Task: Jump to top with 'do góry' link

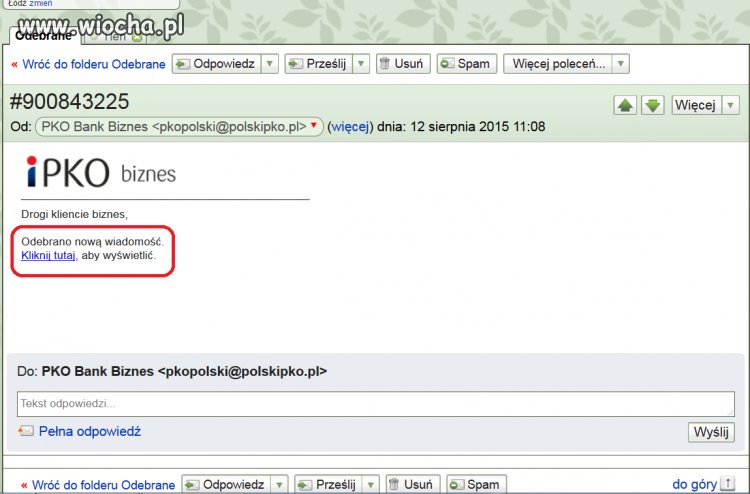Action: point(694,484)
